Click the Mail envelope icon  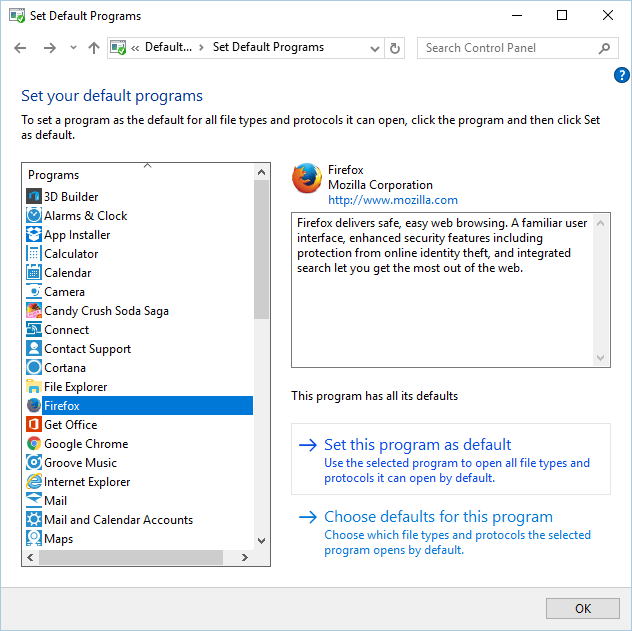click(34, 500)
